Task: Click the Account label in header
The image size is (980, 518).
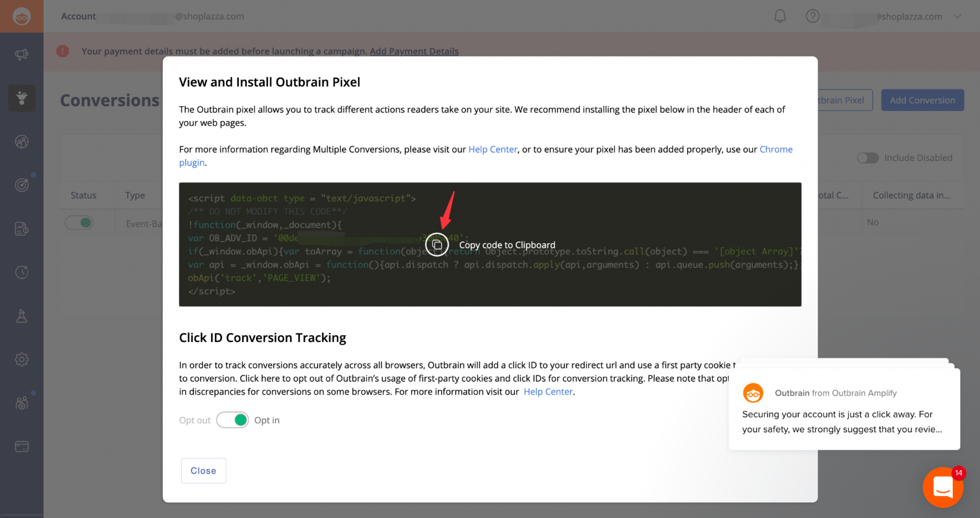Action: pos(78,16)
